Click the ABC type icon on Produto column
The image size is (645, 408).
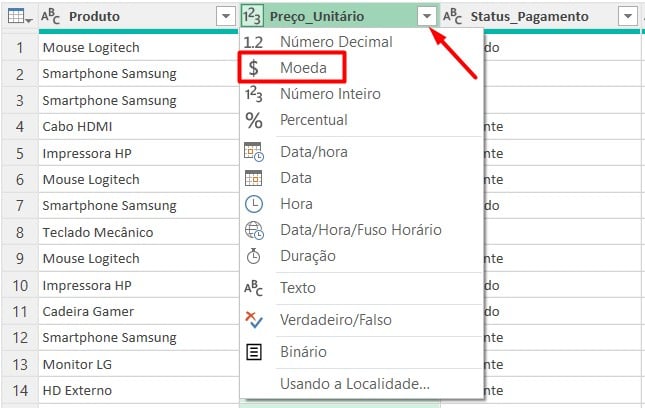[x=53, y=17]
